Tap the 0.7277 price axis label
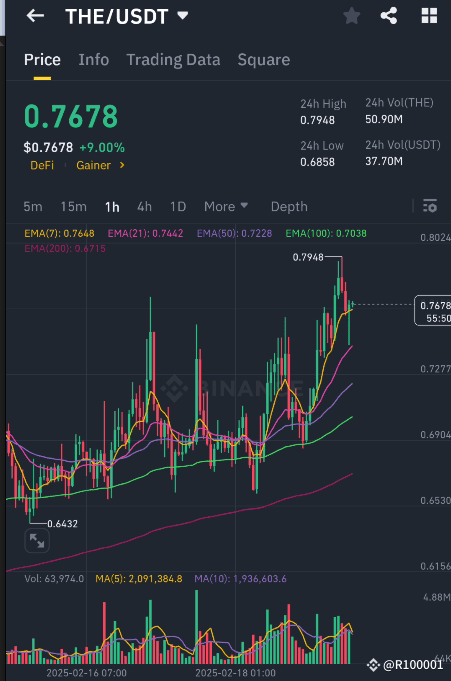The height and width of the screenshot is (681, 451). click(x=435, y=369)
